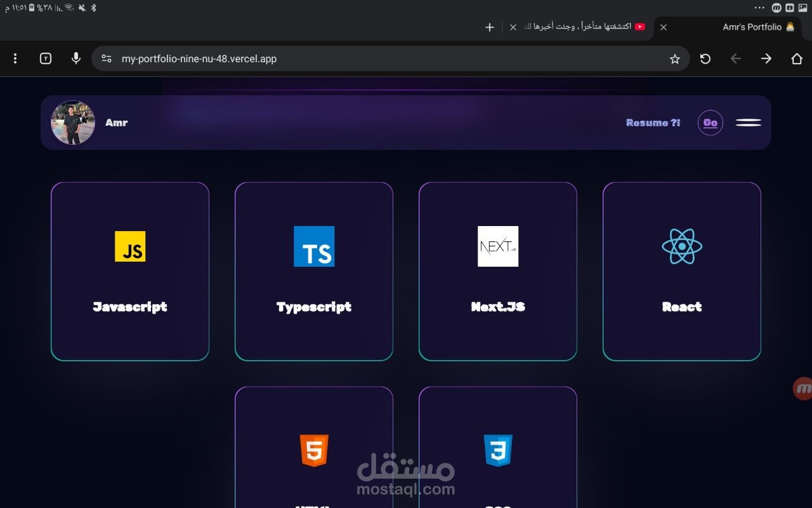Click the React atom logo icon
This screenshot has height=508, width=812.
point(682,246)
